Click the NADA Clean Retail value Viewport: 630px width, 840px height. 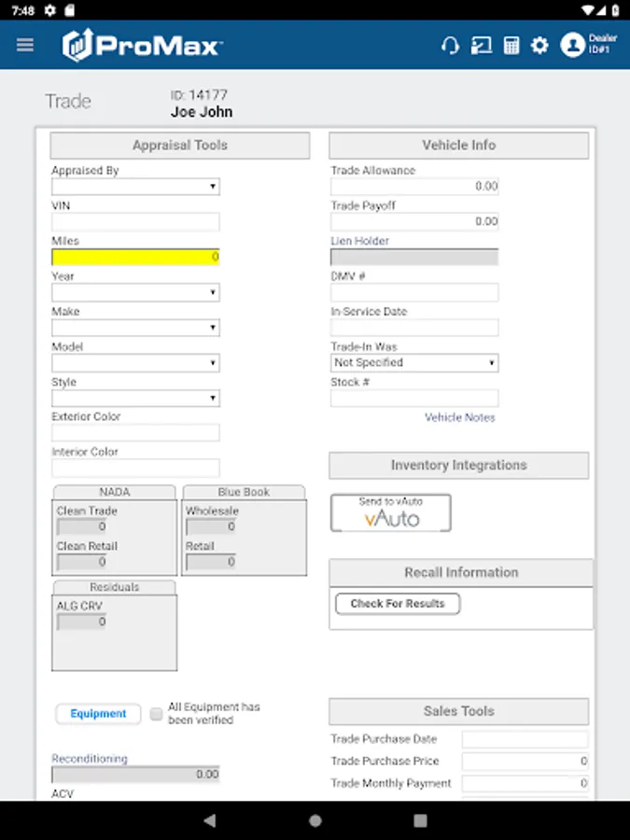point(81,562)
